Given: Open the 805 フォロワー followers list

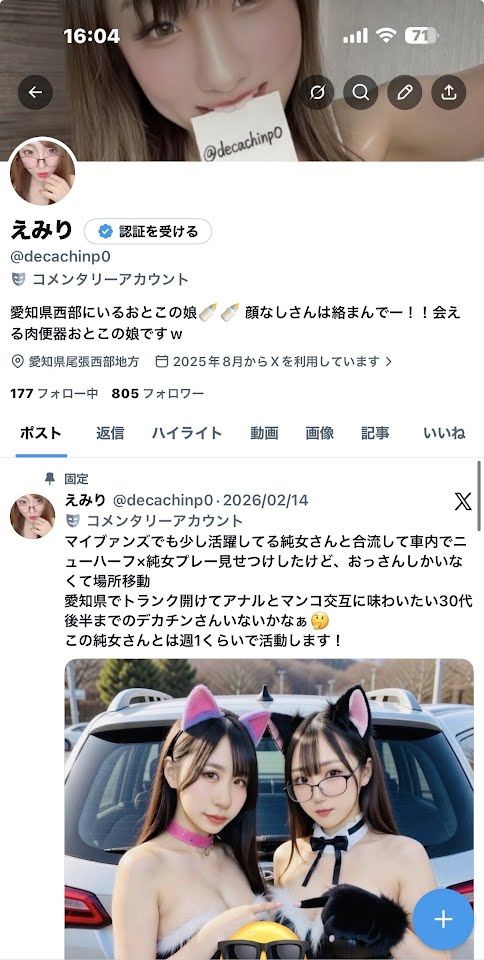Looking at the screenshot, I should tap(158, 394).
